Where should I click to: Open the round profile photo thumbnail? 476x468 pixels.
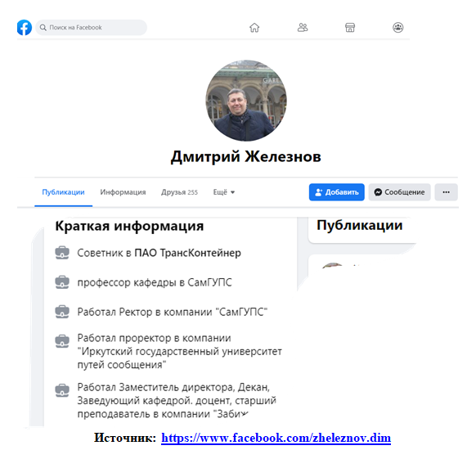pos(246,101)
